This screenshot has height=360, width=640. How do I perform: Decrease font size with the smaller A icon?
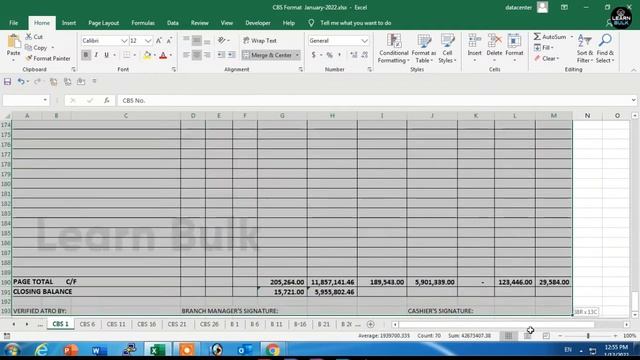coord(169,40)
